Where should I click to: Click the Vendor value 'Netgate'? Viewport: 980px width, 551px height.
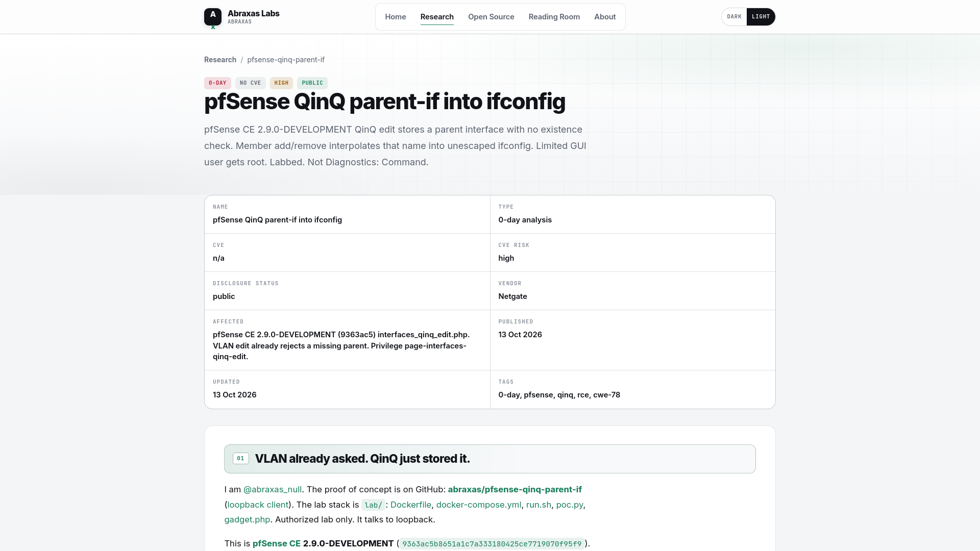512,296
